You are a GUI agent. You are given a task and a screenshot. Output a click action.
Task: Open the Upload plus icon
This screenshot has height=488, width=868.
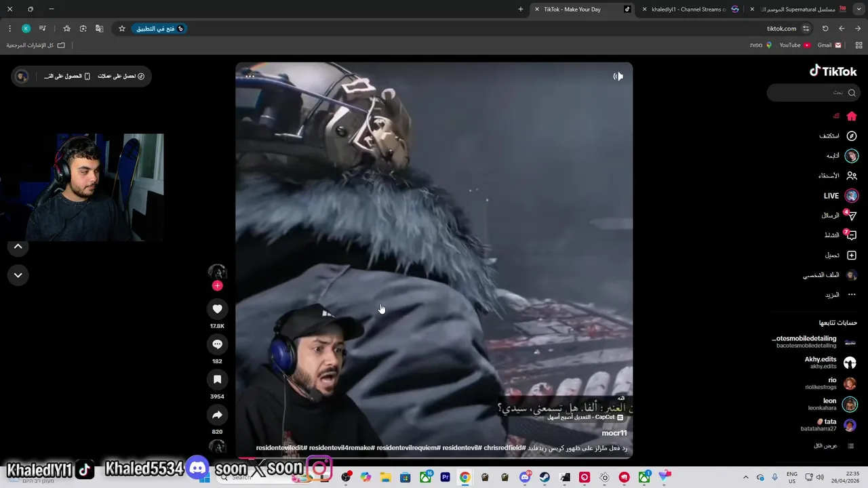[x=852, y=256]
